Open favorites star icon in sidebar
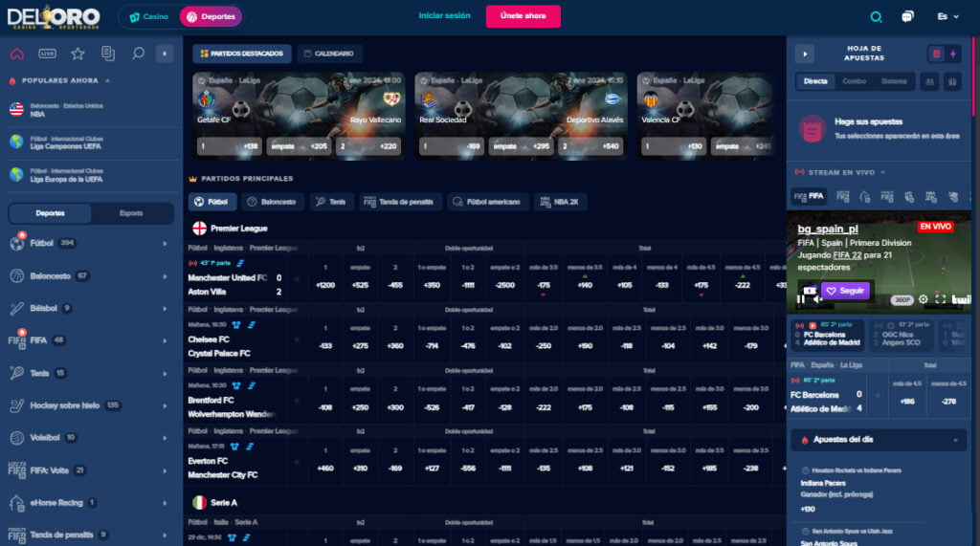980x546 pixels. click(x=78, y=54)
